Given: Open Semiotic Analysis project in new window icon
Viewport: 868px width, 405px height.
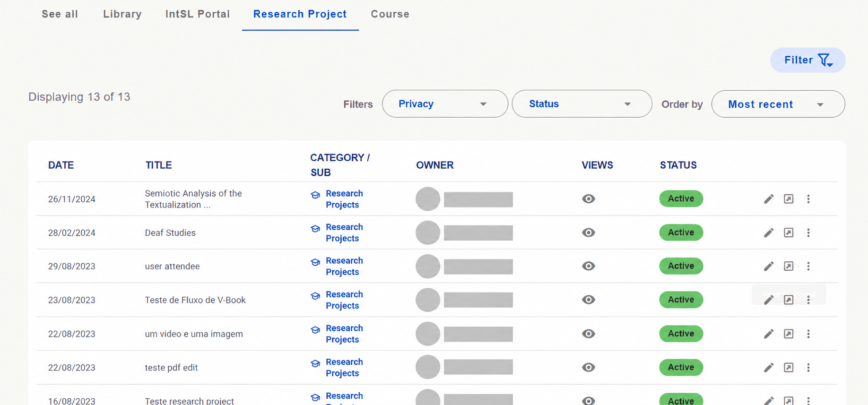Looking at the screenshot, I should (789, 199).
